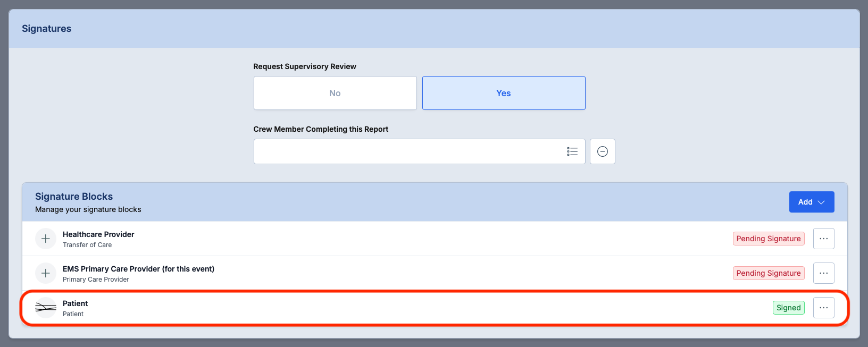
Task: Select Yes for Request Supervisory Review
Action: (x=504, y=93)
